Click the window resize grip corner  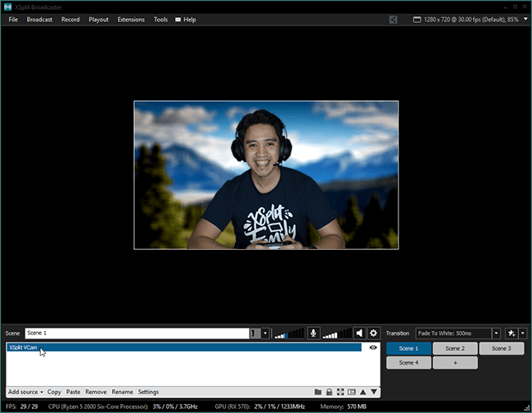click(527, 408)
